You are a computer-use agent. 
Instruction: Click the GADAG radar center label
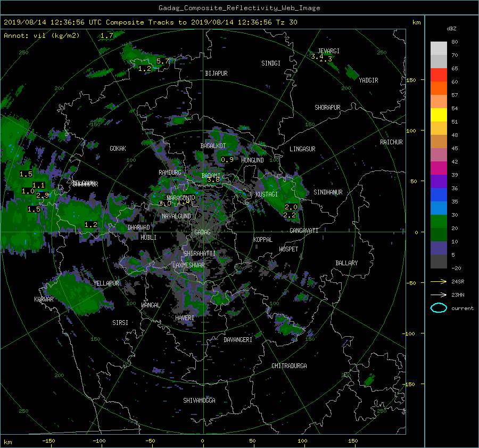point(202,232)
